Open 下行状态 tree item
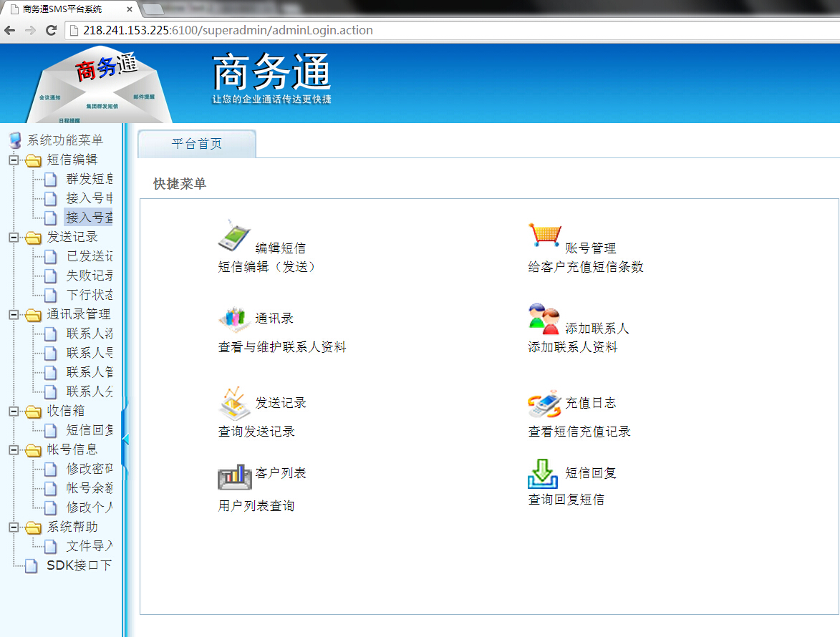840x637 pixels. pyautogui.click(x=90, y=294)
